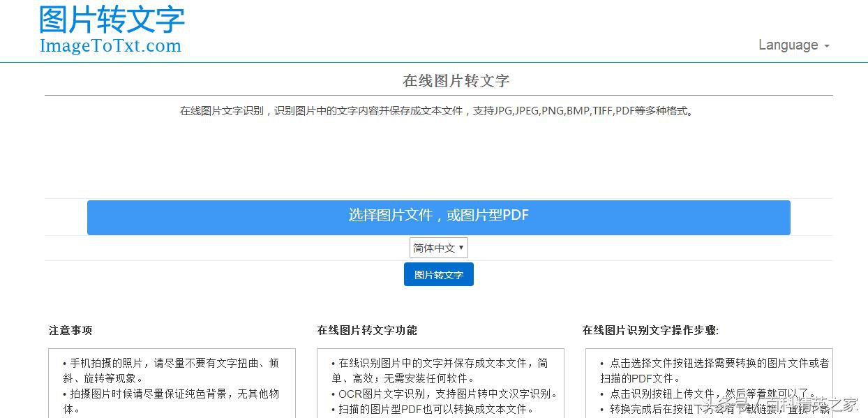Open the 简体中文 OCR language selector
Image resolution: width=868 pixels, height=418 pixels.
point(438,248)
